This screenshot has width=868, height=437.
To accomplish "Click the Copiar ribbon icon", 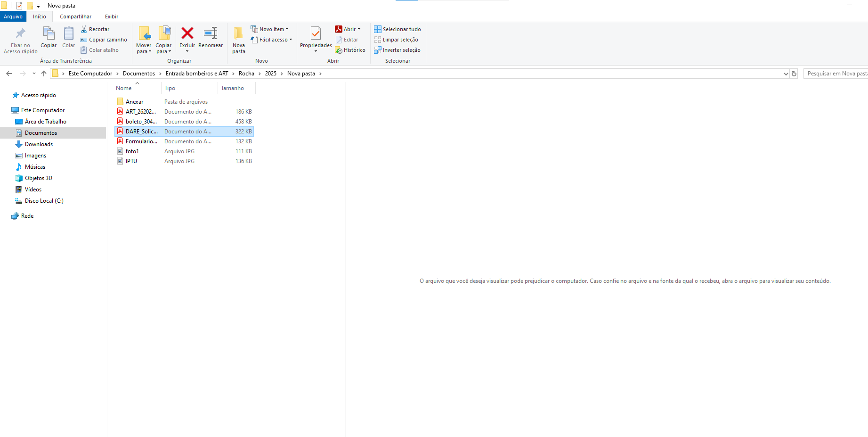I will (x=49, y=37).
